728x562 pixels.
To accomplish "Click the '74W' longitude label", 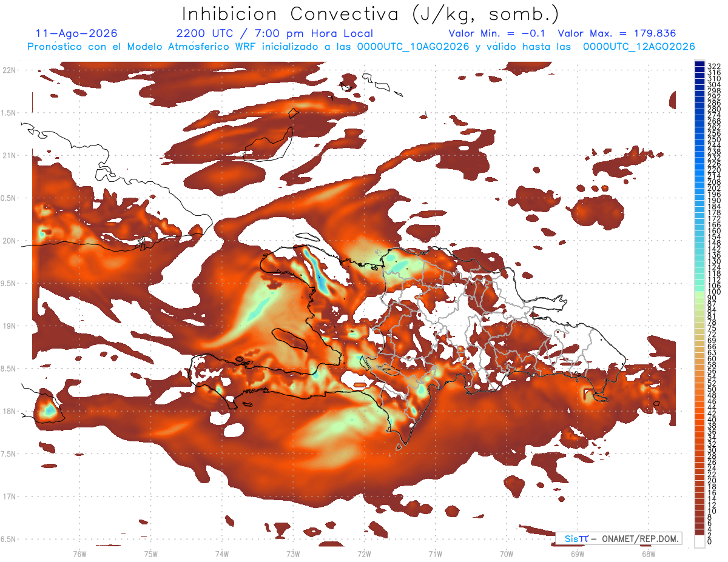I will [222, 554].
